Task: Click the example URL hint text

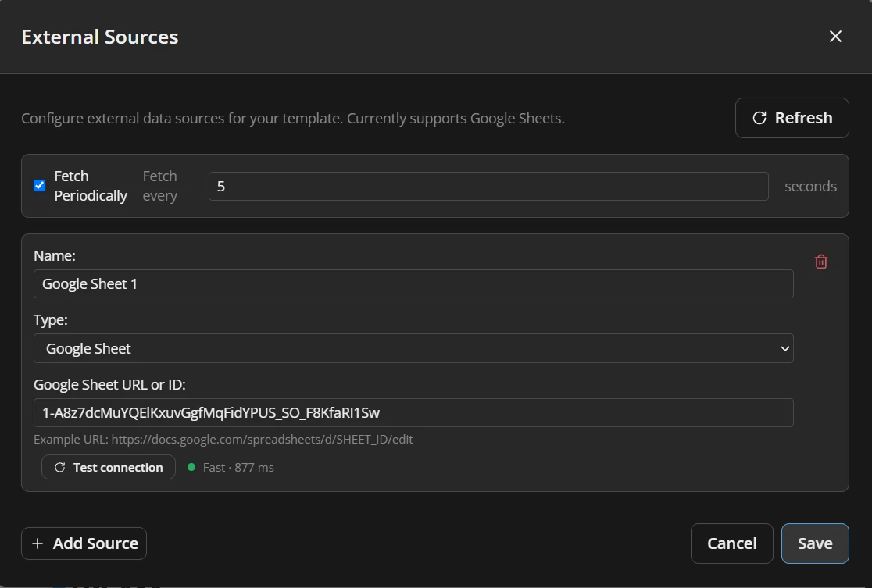Action: pos(223,440)
